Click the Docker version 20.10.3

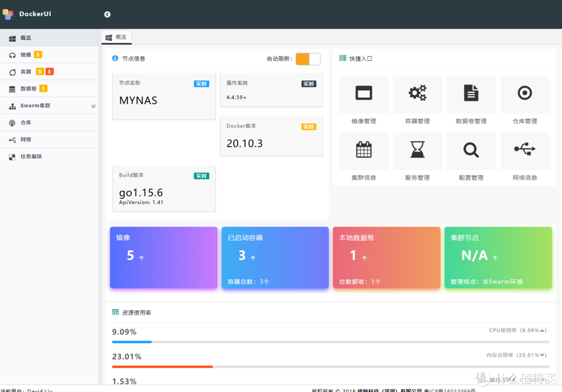[x=245, y=143]
